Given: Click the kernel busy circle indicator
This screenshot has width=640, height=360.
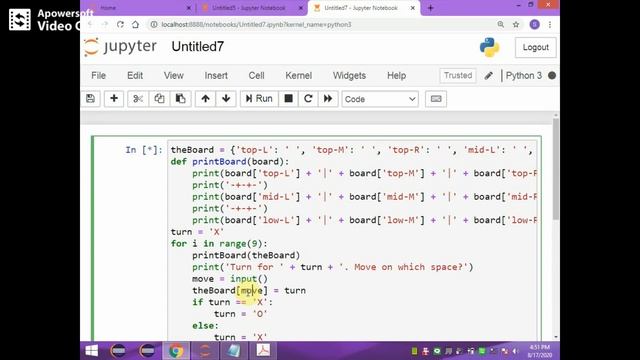Looking at the screenshot, I should (552, 76).
